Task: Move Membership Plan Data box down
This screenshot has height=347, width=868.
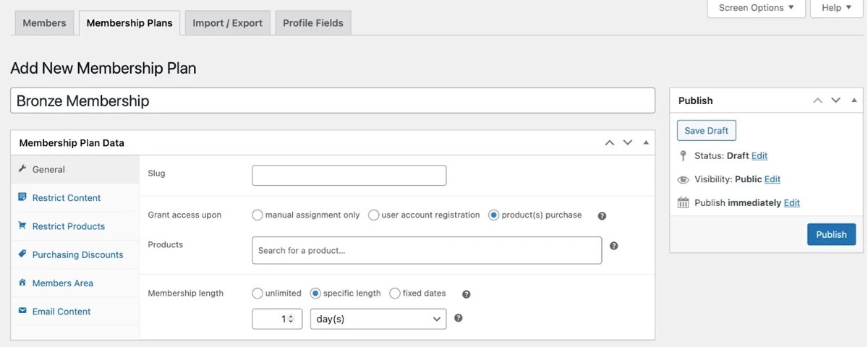Action: click(x=627, y=142)
